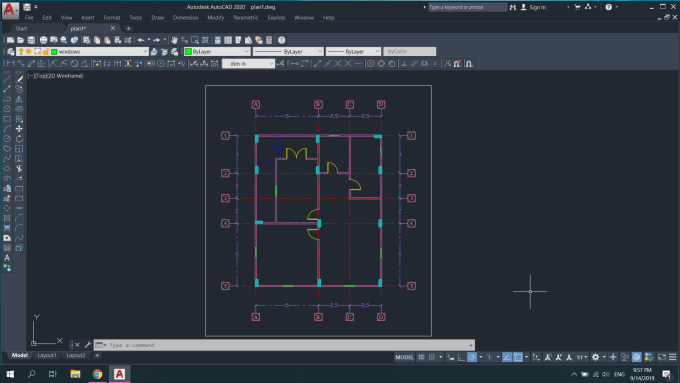Select the Rectangle draw tool

coord(7,119)
